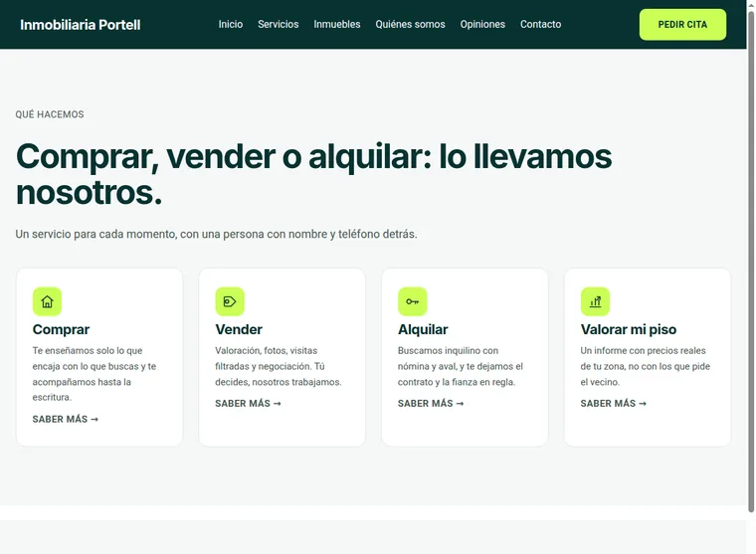Click the description 'Buscamos inquilino con nómina'
The height and width of the screenshot is (554, 756).
tap(461, 366)
